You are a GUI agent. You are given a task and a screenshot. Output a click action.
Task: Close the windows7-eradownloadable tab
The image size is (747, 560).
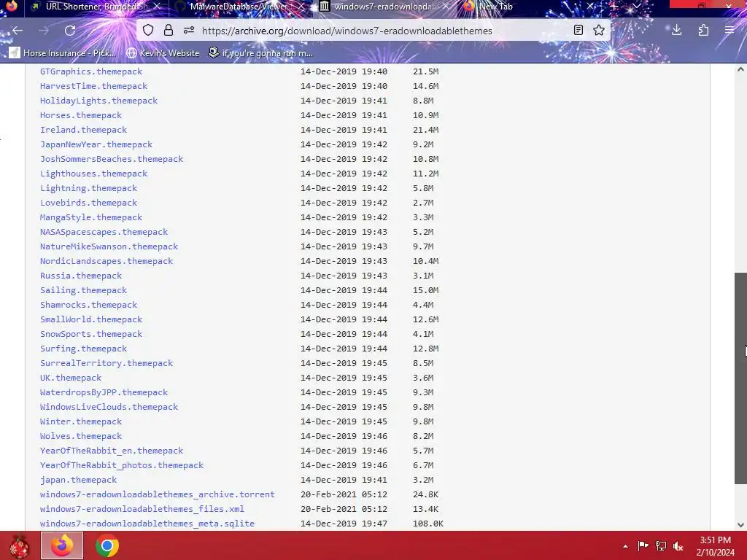(x=446, y=6)
